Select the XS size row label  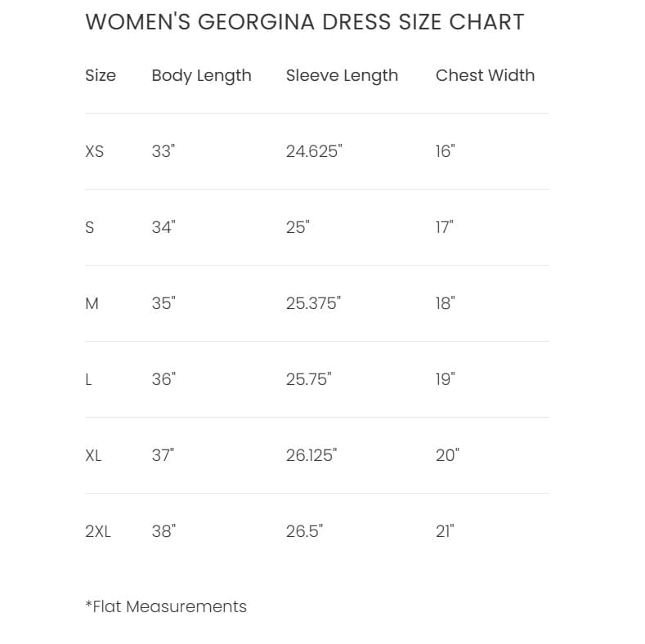(95, 151)
